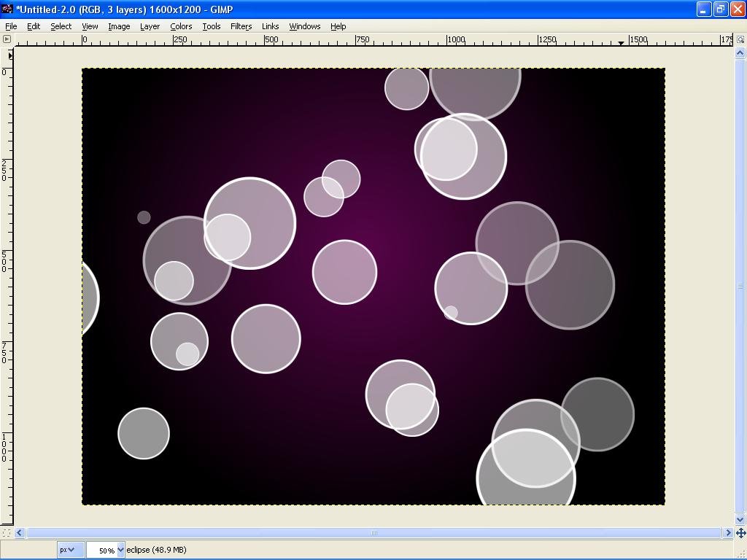Expand the 50% zoom level dropdown

click(120, 550)
